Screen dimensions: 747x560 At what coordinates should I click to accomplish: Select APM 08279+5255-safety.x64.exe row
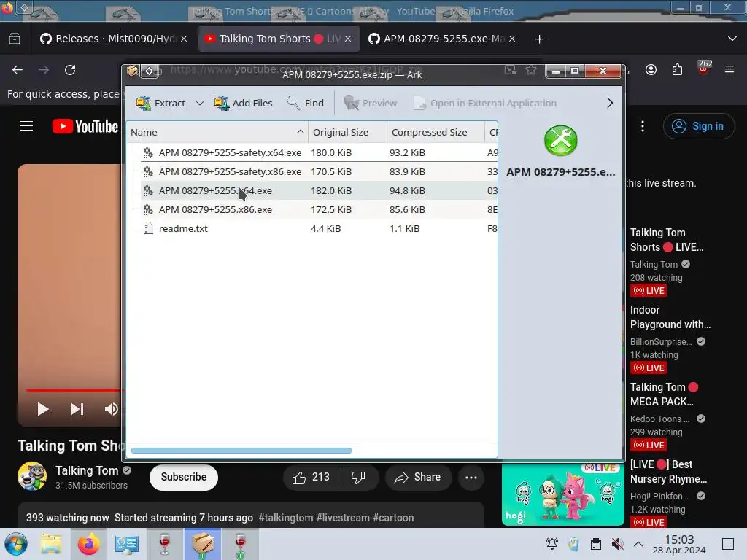pos(312,152)
